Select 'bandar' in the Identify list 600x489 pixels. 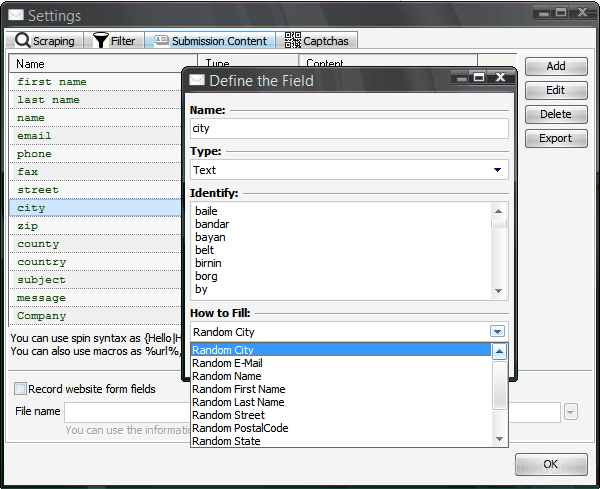(212, 225)
